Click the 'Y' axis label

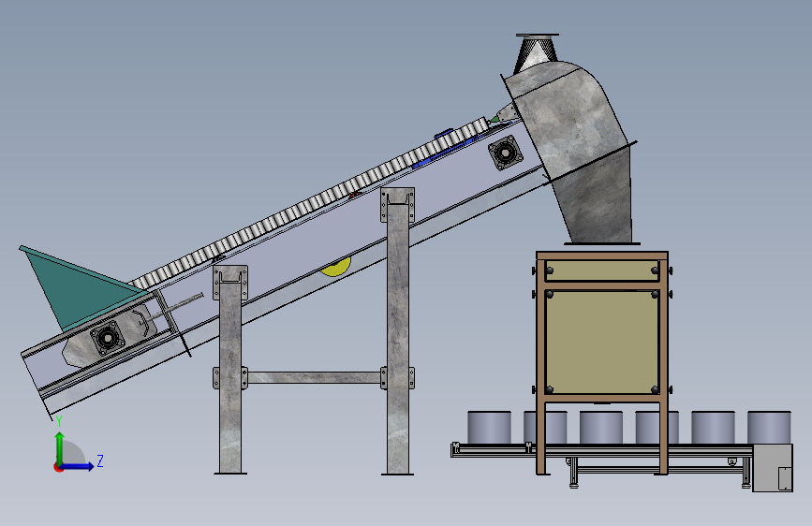coord(59,421)
